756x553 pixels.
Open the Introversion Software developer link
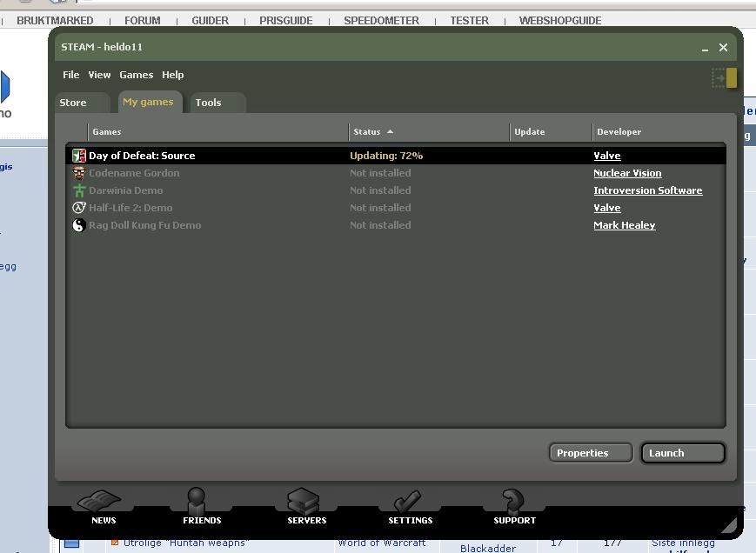(x=647, y=190)
